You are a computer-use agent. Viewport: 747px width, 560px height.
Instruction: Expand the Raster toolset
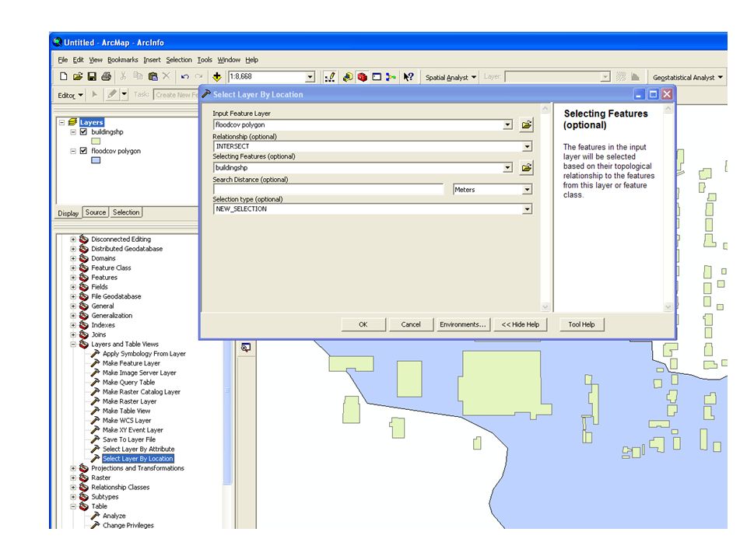(73, 478)
